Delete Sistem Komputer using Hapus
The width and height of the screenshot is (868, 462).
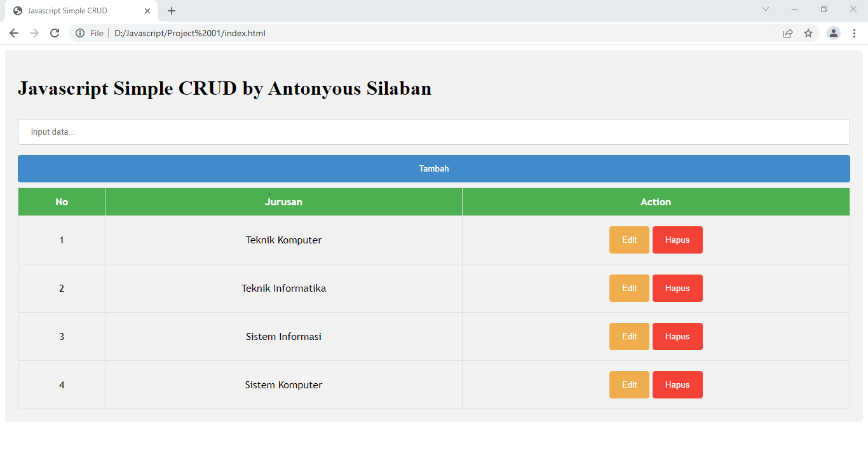[x=677, y=384]
